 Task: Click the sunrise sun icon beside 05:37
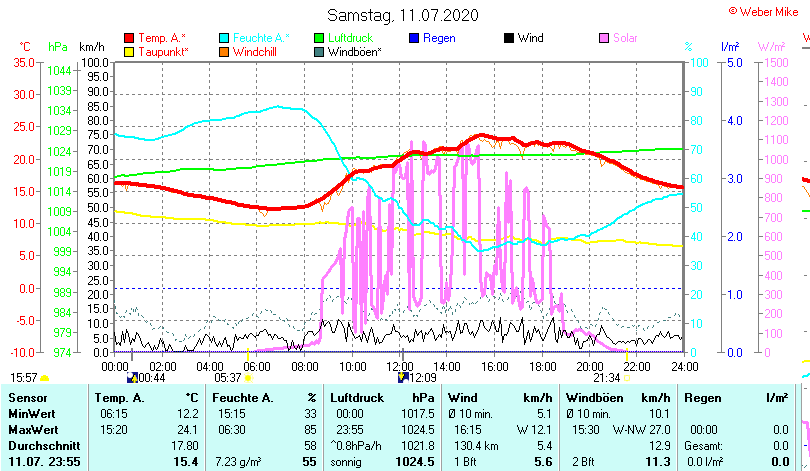point(248,378)
